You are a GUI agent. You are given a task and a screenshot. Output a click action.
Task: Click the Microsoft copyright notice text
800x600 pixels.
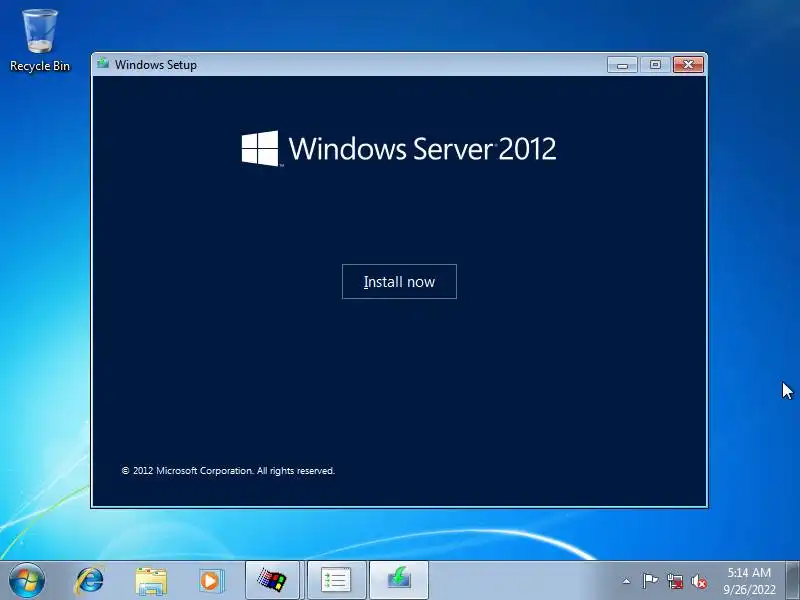228,470
